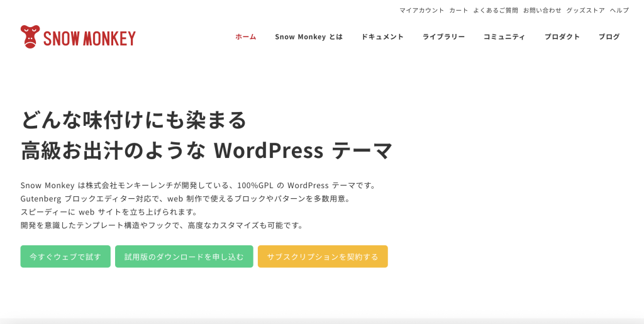The height and width of the screenshot is (324, 644).
Task: Go to the ドキュメント menu item
Action: pos(382,36)
